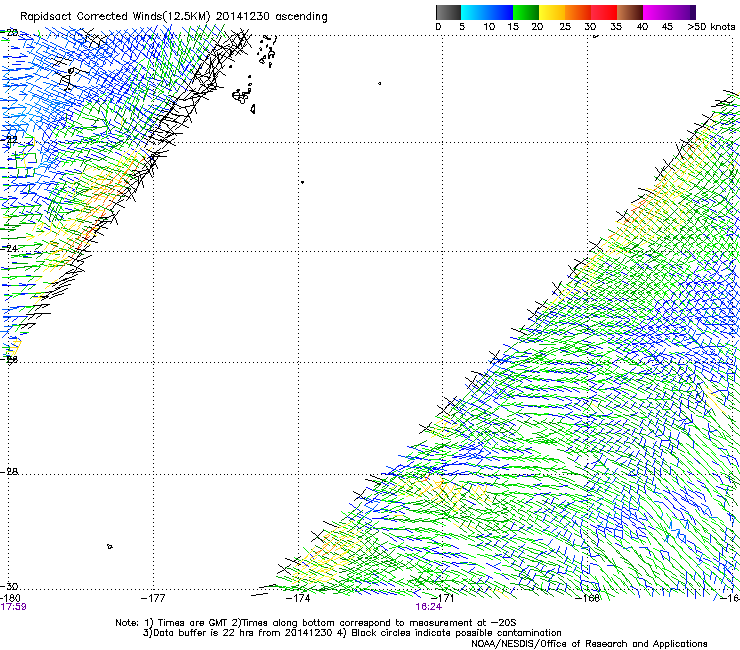Select the brown 35-40 knots color band
The image size is (740, 650).
pyautogui.click(x=630, y=12)
